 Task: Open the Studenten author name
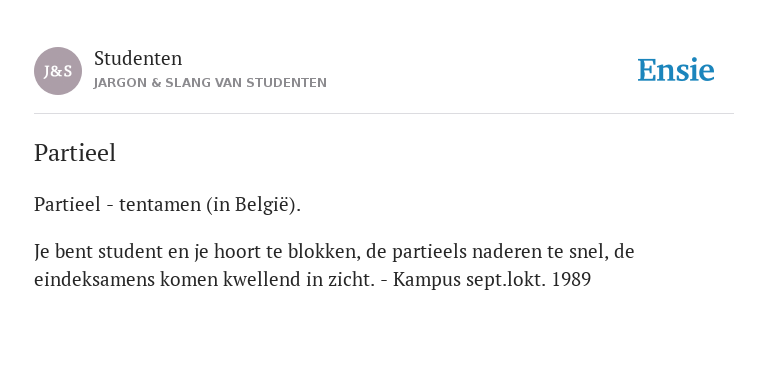[138, 59]
